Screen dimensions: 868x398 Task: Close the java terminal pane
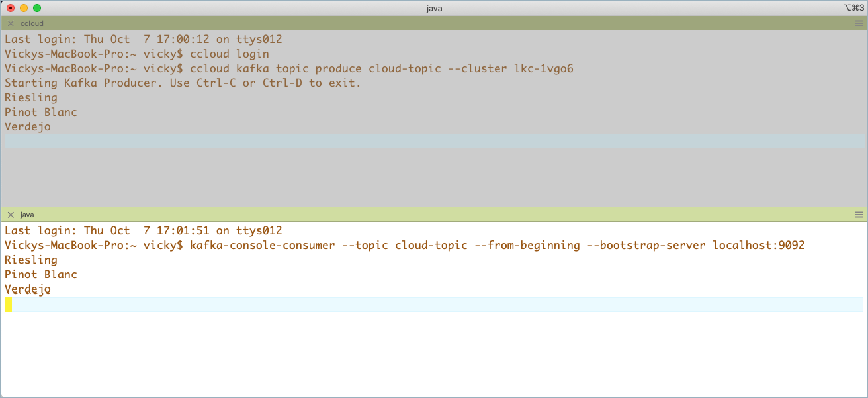pos(10,214)
